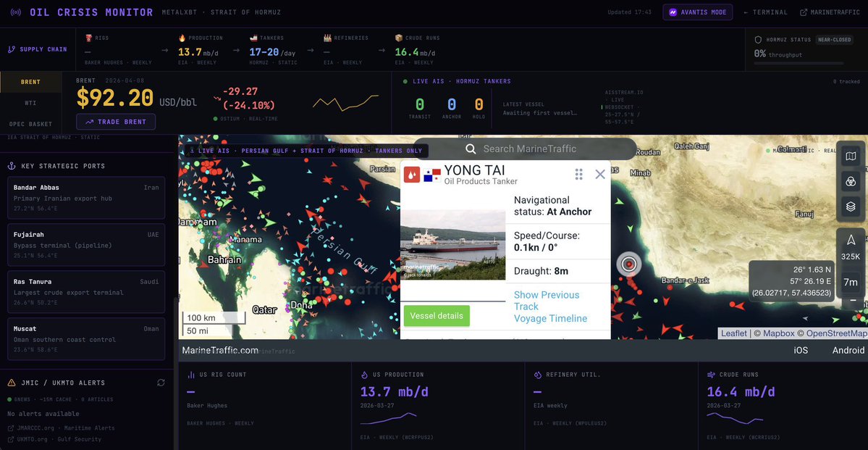Select the Muscat port card
Image resolution: width=868 pixels, height=450 pixels.
[86, 339]
